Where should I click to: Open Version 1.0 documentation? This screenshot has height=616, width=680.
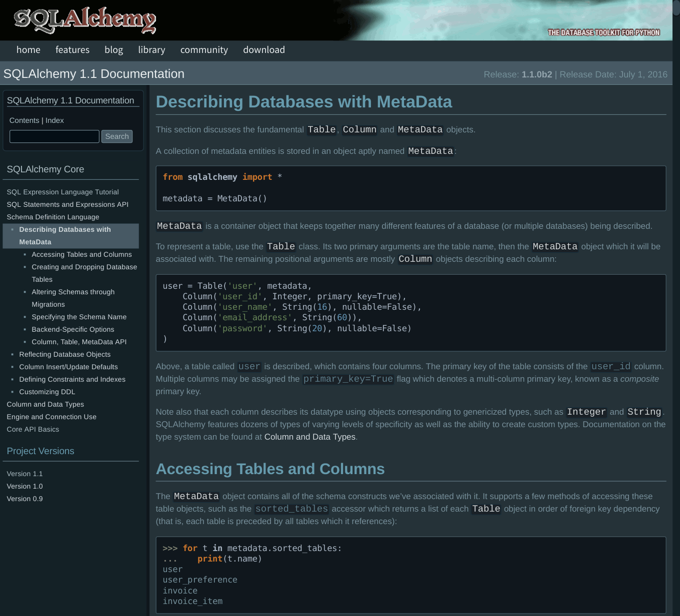(x=24, y=486)
